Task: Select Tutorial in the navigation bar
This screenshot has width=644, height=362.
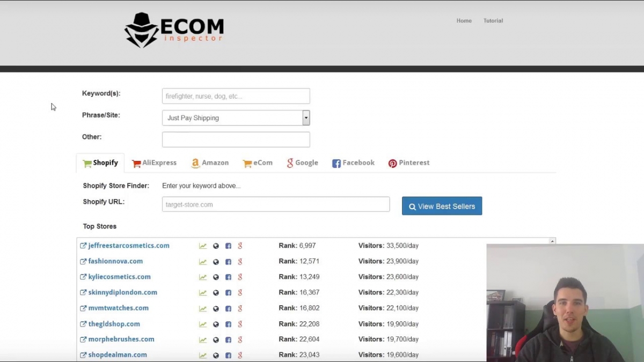Action: (x=493, y=21)
